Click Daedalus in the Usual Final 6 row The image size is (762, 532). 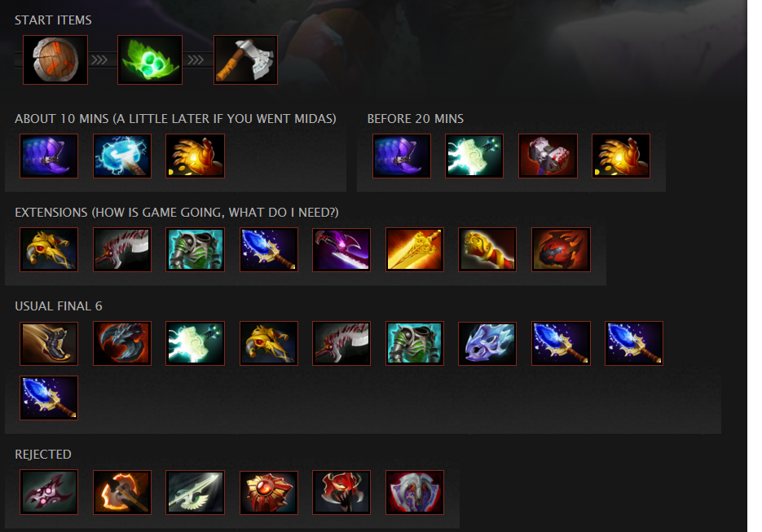[341, 344]
